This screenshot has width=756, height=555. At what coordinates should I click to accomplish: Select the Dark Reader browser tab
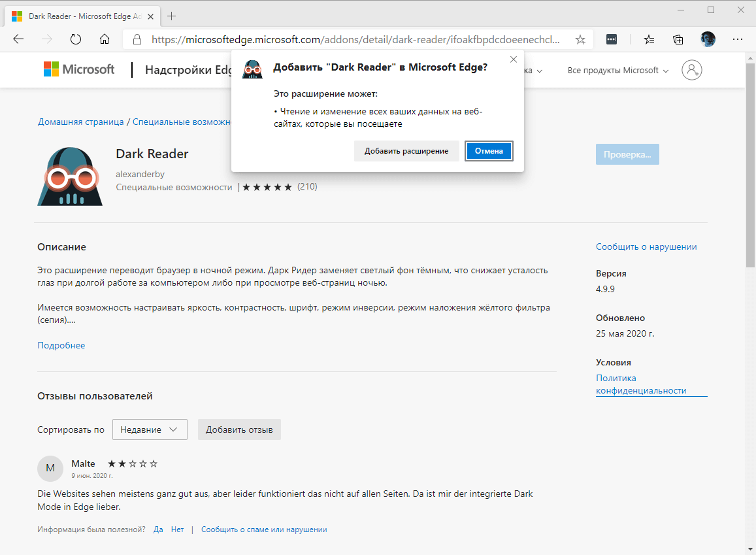(82, 16)
